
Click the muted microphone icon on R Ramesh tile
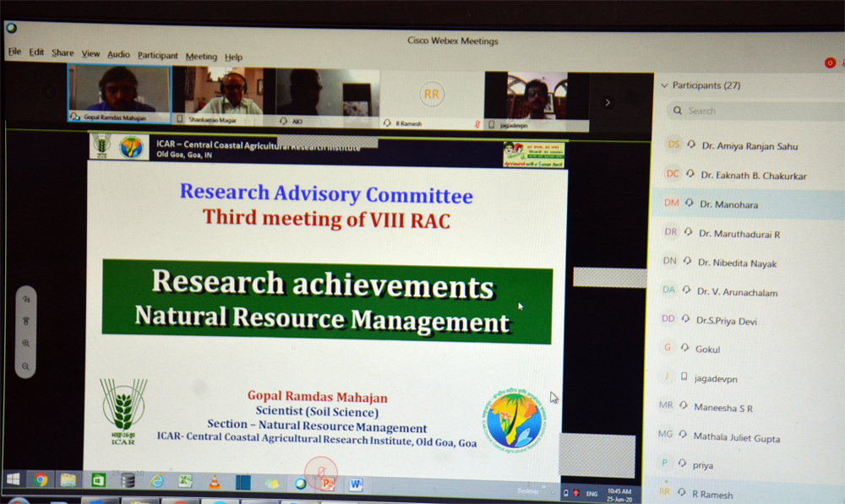tap(477, 124)
